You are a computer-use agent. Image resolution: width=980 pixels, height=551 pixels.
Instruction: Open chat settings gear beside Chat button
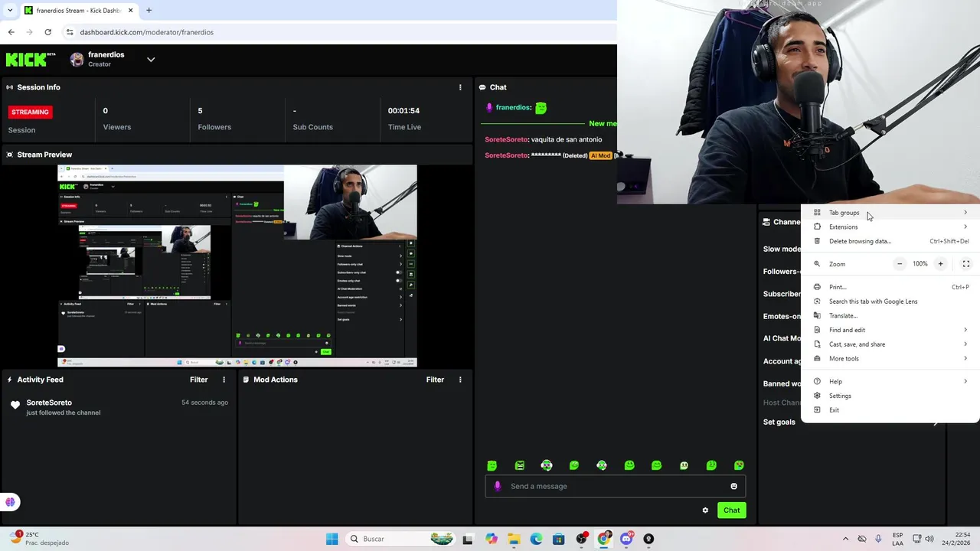[x=705, y=510]
